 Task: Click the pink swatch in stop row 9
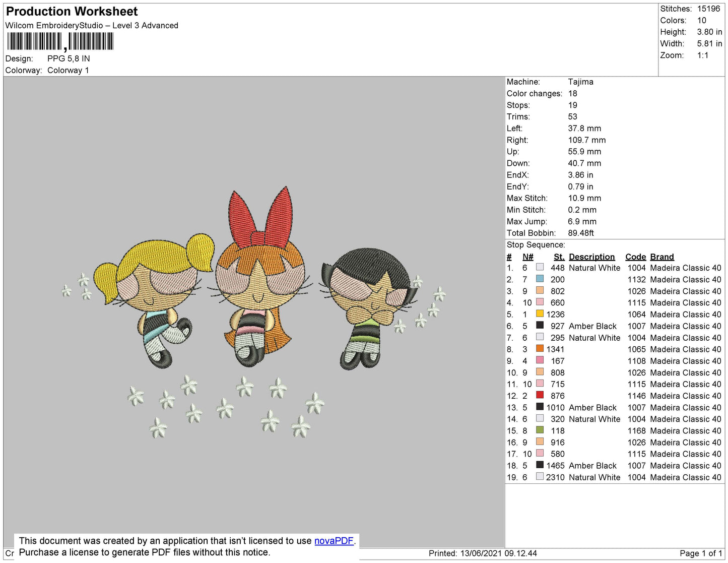click(x=540, y=360)
